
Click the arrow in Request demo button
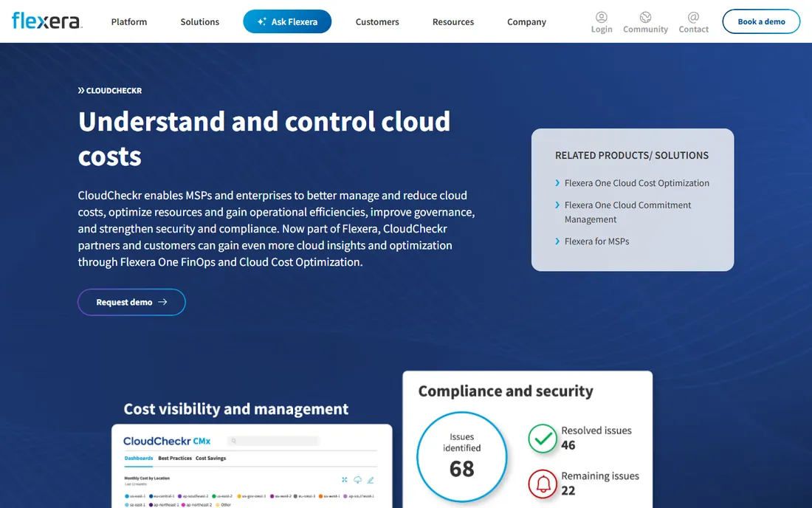[x=162, y=302]
